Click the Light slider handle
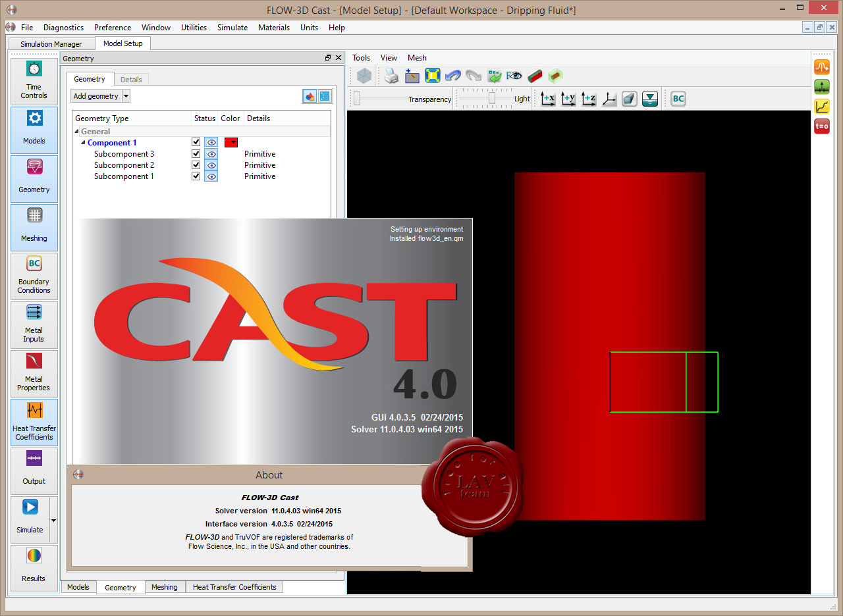The image size is (843, 616). click(491, 98)
